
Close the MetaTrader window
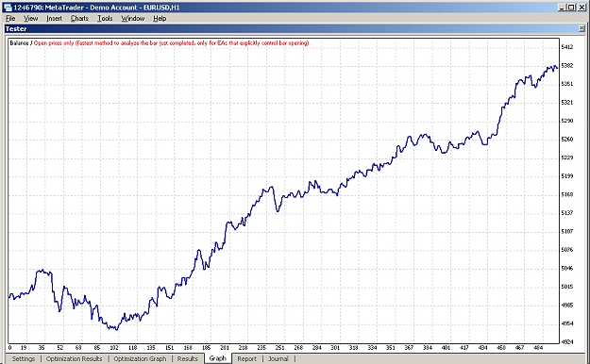(x=582, y=8)
